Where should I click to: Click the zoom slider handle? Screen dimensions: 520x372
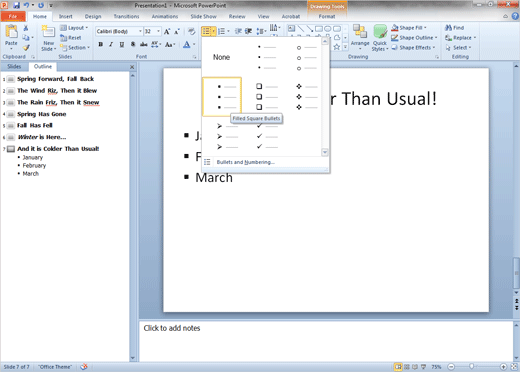pos(471,367)
